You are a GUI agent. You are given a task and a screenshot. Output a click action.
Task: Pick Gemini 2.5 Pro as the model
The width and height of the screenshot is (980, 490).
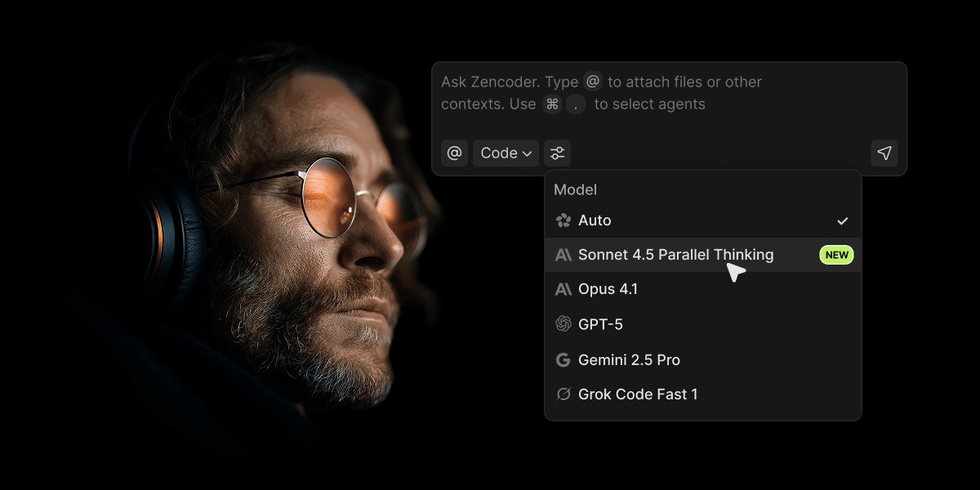629,359
